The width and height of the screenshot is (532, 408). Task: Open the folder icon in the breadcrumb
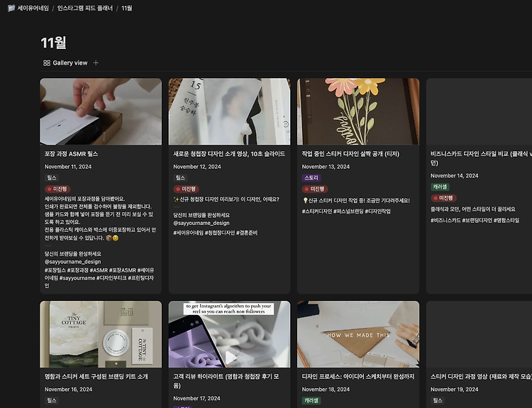click(x=11, y=8)
